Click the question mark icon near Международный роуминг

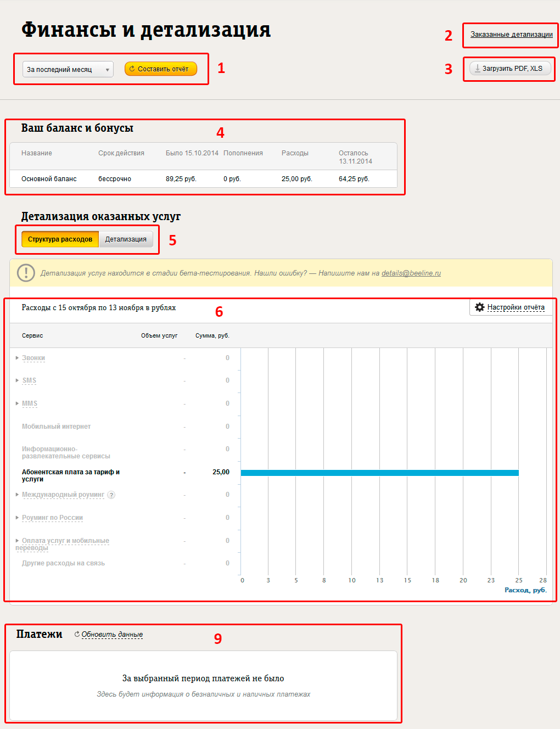click(111, 495)
